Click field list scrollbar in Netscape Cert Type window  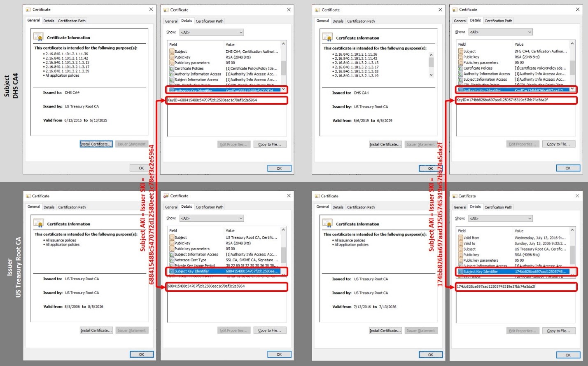pyautogui.click(x=283, y=251)
